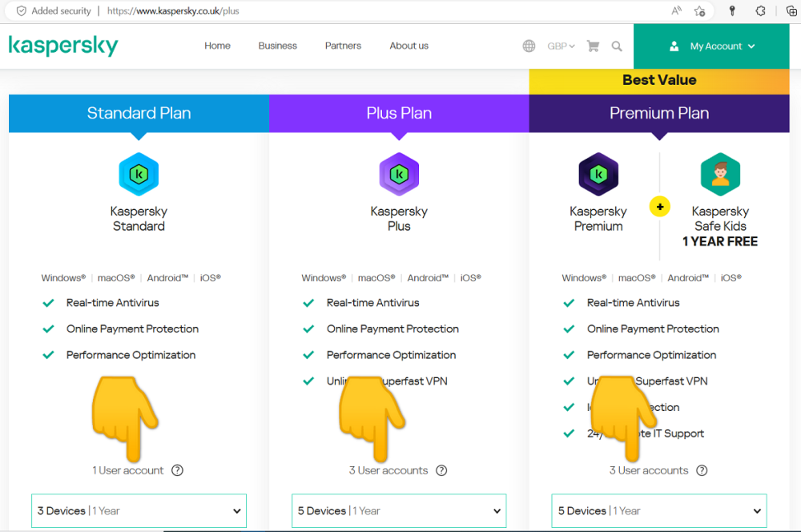Open the shopping cart
This screenshot has height=532, width=801.
[593, 46]
